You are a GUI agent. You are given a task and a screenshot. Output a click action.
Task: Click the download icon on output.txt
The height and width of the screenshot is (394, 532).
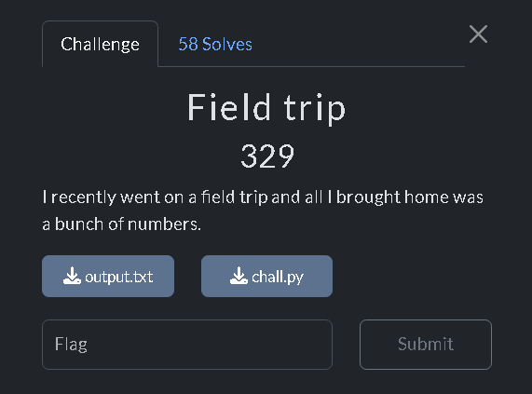coord(72,276)
